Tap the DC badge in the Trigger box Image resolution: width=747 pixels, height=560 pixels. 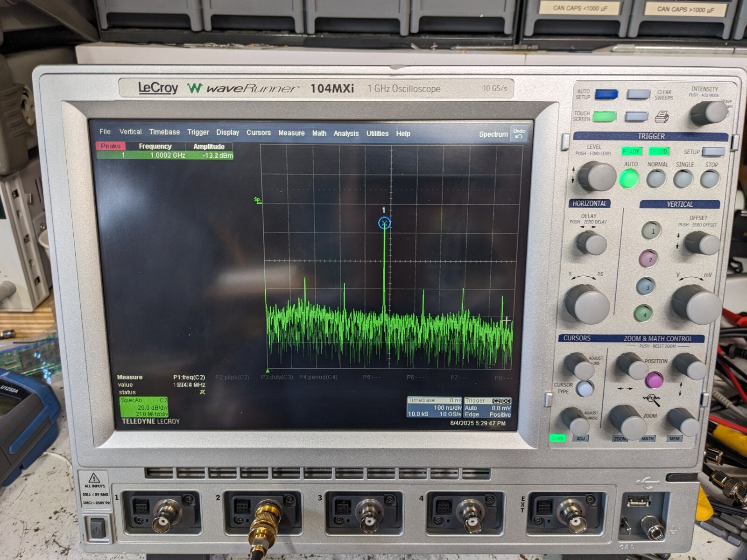pyautogui.click(x=506, y=401)
